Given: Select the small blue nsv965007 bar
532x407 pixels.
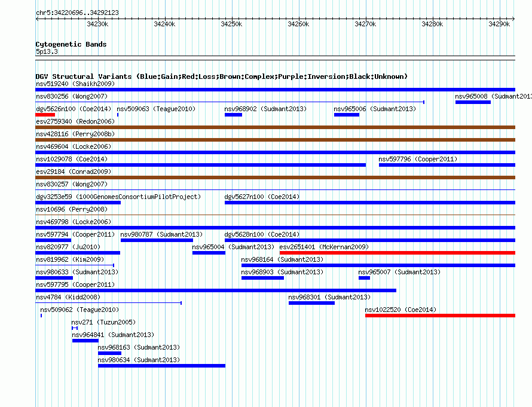Looking at the screenshot, I should pyautogui.click(x=365, y=278).
